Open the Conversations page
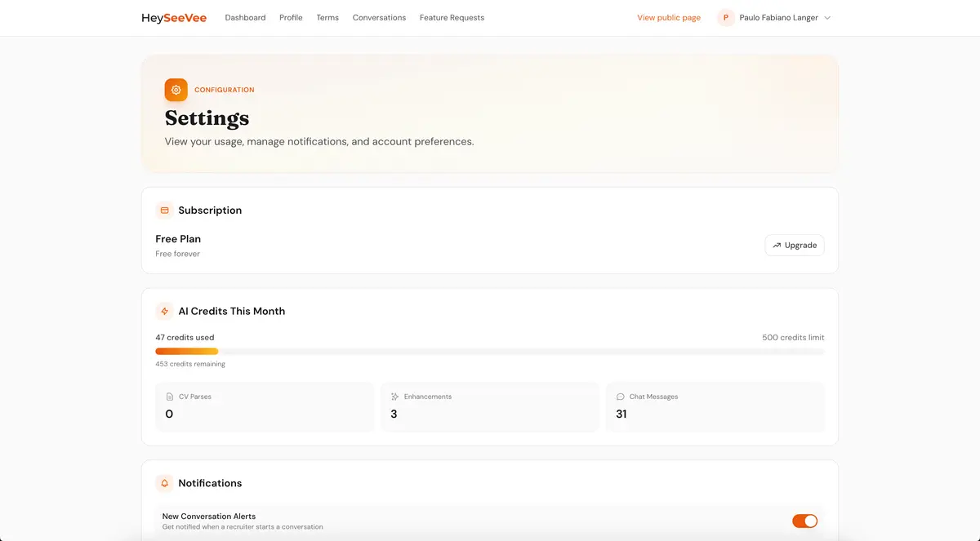 point(379,17)
